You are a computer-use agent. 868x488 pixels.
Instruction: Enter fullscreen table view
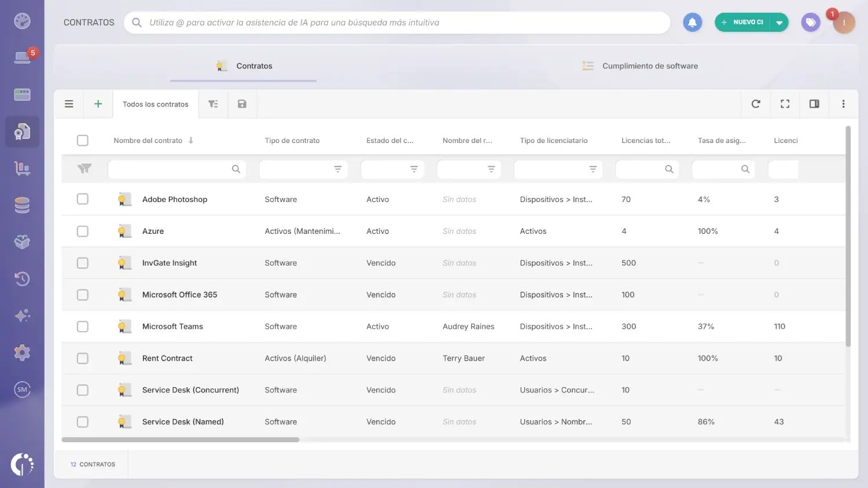(785, 104)
